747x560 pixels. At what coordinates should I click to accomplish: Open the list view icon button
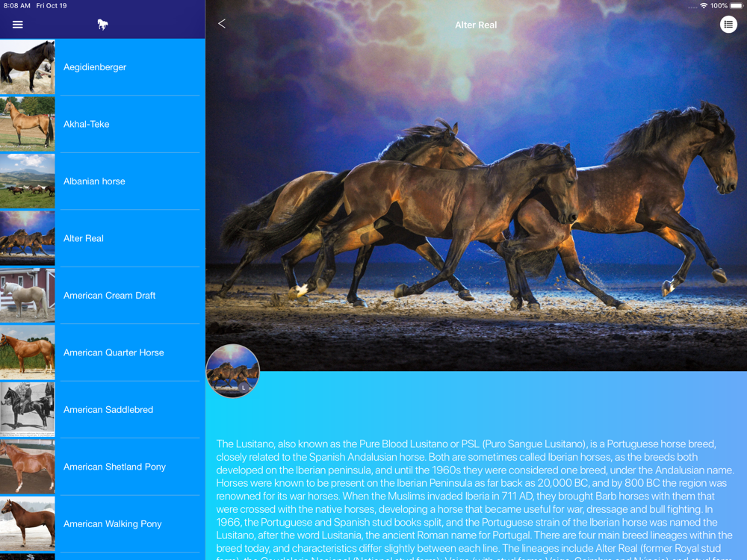click(728, 25)
